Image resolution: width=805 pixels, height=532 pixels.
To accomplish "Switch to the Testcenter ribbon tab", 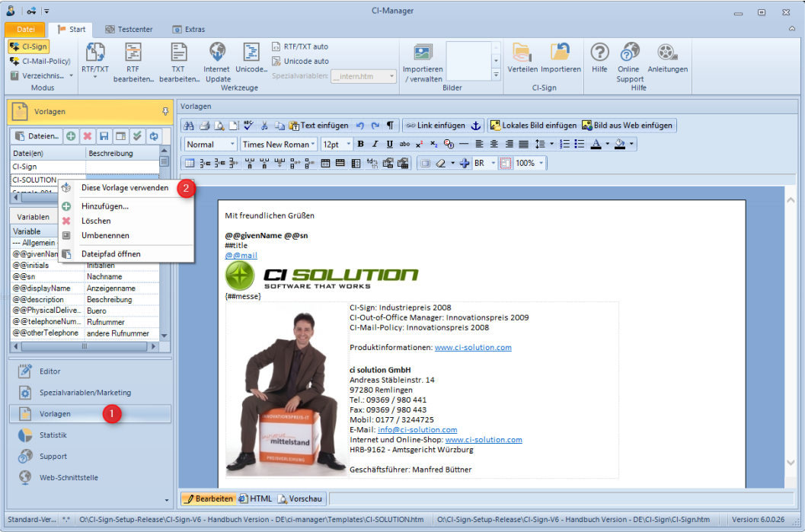I will coord(129,30).
